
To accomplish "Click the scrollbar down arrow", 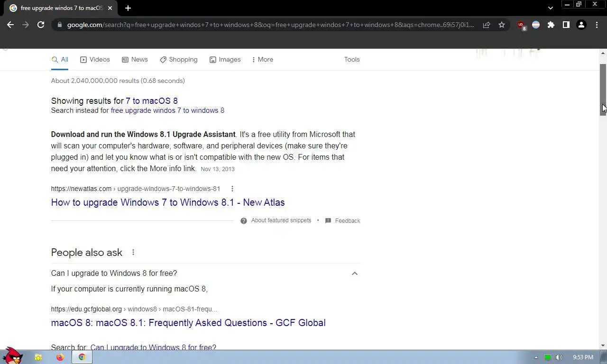I will (603, 346).
